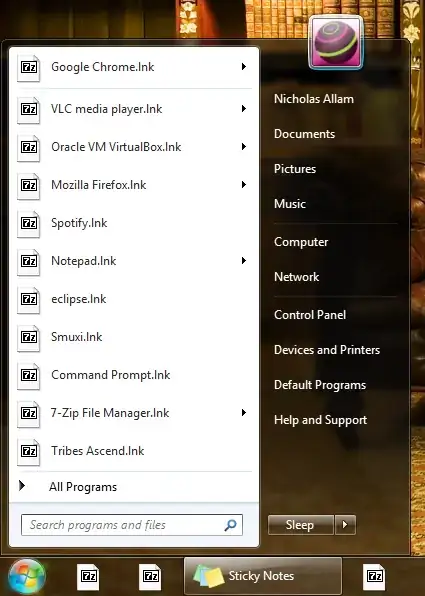425x596 pixels.
Task: Click the user account picture
Action: (336, 43)
